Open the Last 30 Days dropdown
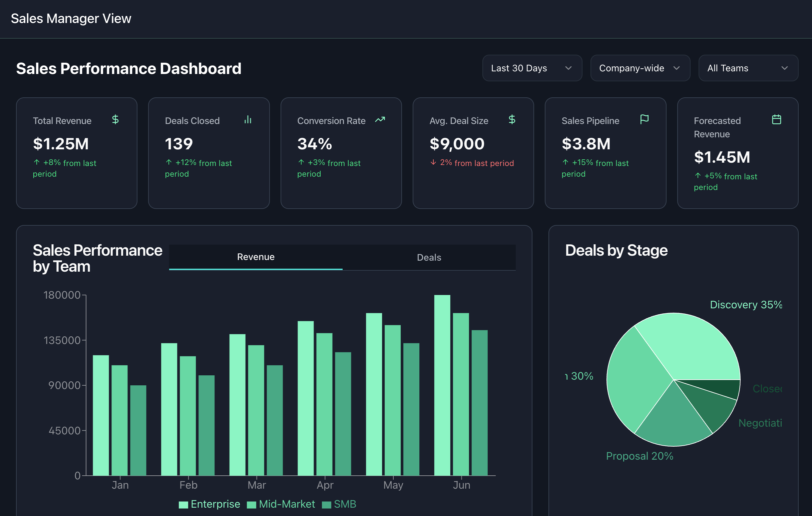Viewport: 812px width, 516px height. (x=532, y=68)
